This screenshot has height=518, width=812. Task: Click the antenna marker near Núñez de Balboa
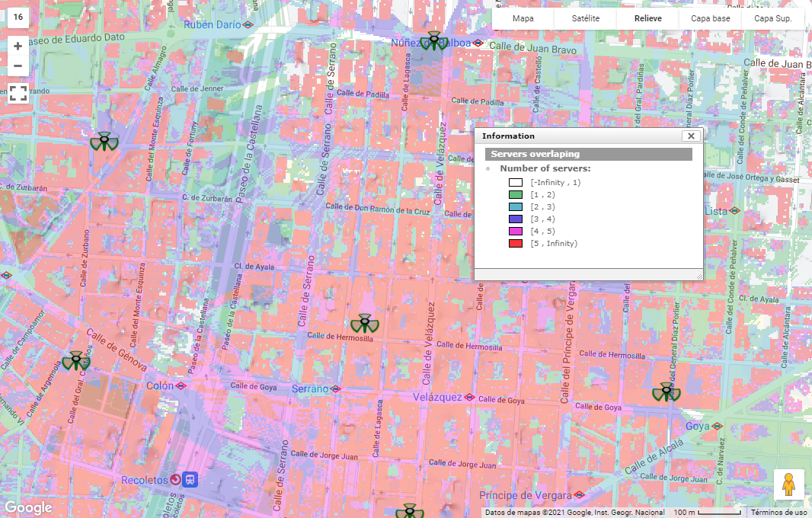coord(433,41)
